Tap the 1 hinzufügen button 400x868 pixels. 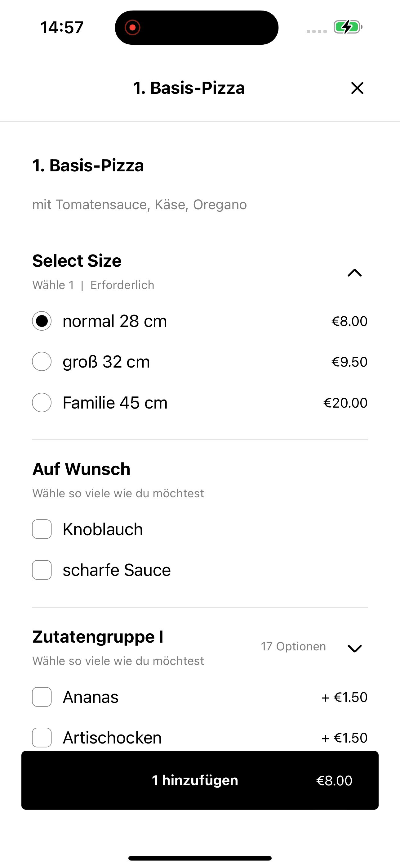click(200, 780)
